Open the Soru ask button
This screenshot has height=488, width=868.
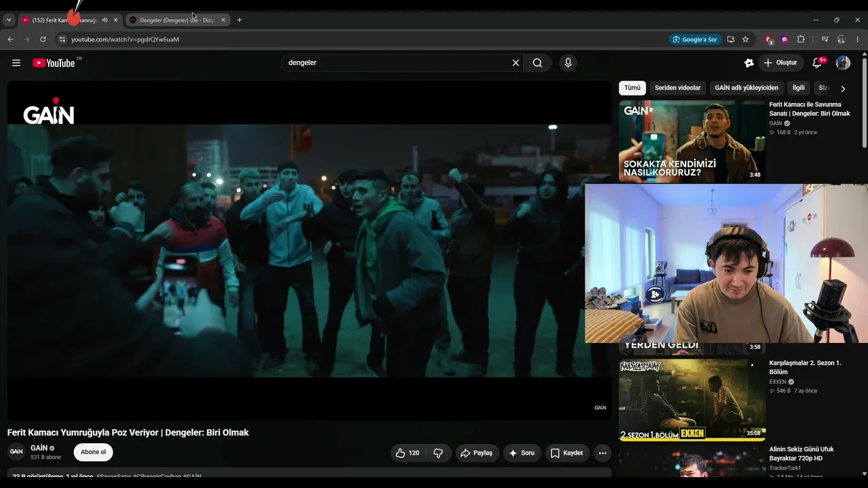(x=522, y=453)
